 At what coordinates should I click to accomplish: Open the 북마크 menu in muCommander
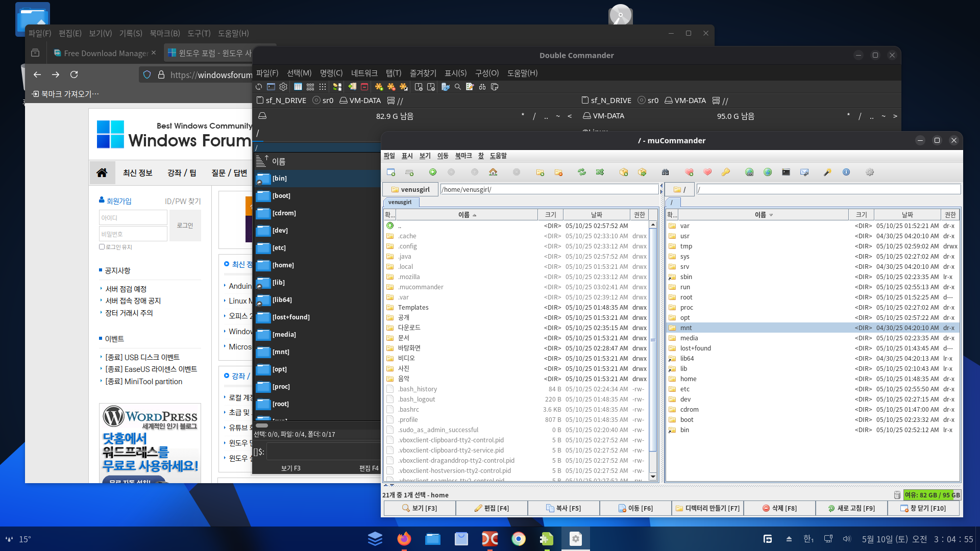click(463, 156)
